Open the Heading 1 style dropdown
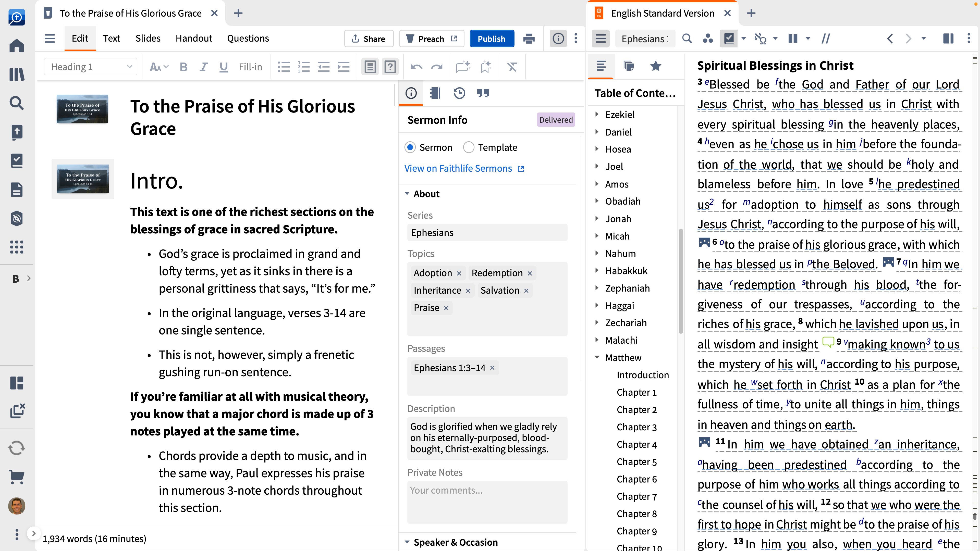The width and height of the screenshot is (980, 551). tap(91, 67)
